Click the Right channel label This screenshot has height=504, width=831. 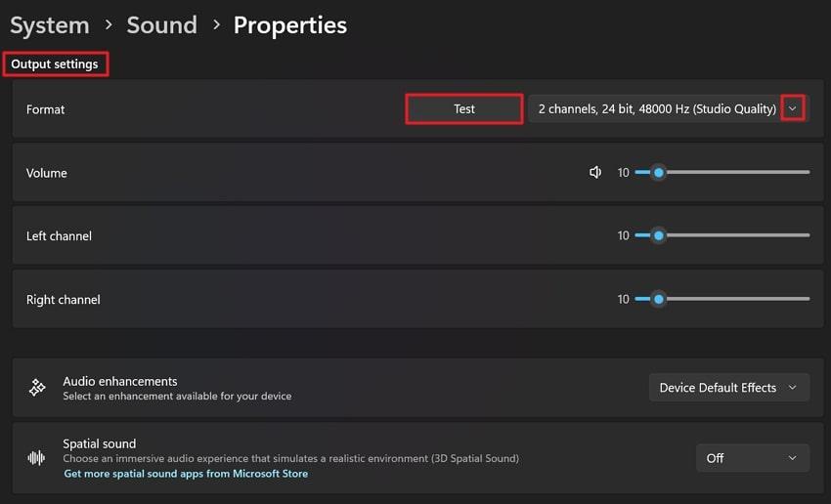coord(64,300)
